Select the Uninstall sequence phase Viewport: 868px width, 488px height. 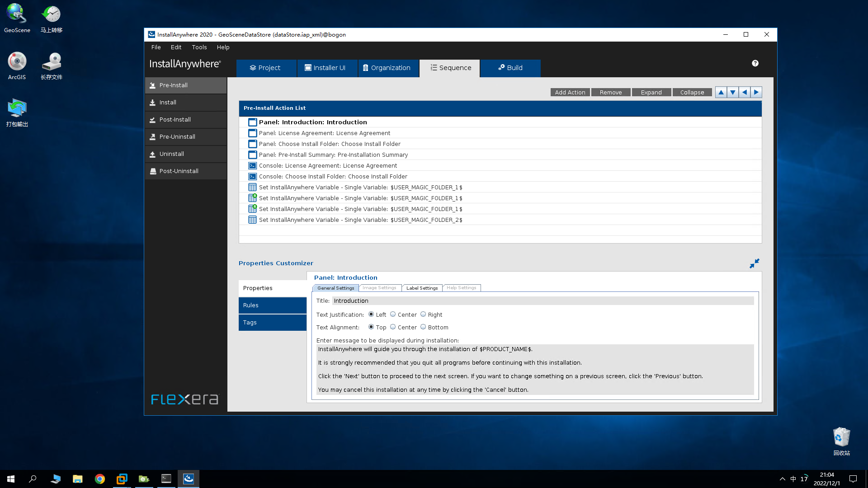[x=186, y=154]
